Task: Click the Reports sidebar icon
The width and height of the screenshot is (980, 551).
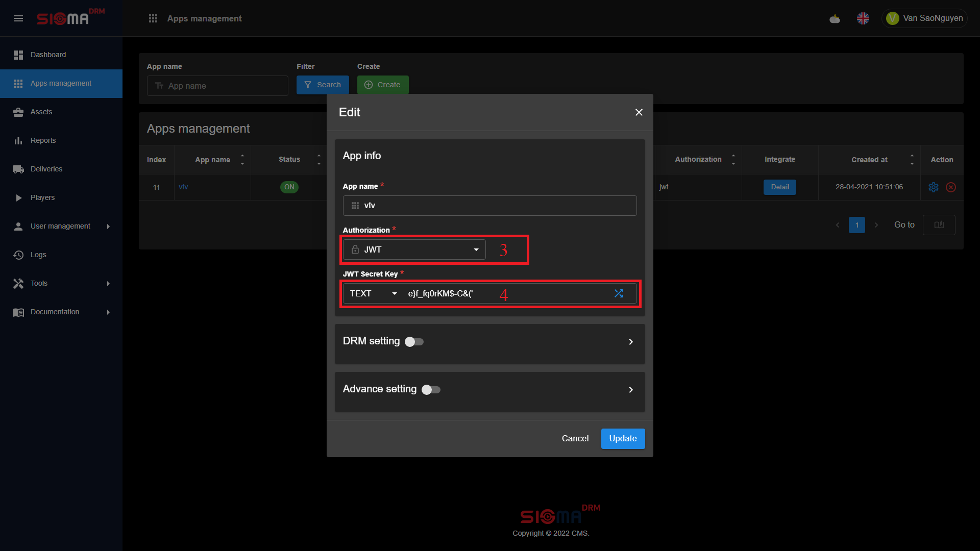Action: [x=18, y=141]
